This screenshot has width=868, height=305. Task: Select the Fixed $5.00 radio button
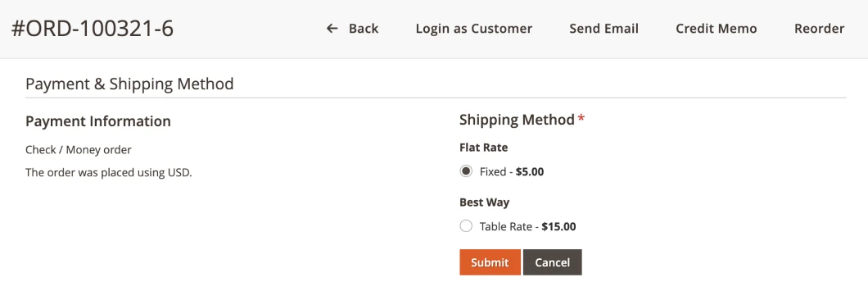click(466, 171)
